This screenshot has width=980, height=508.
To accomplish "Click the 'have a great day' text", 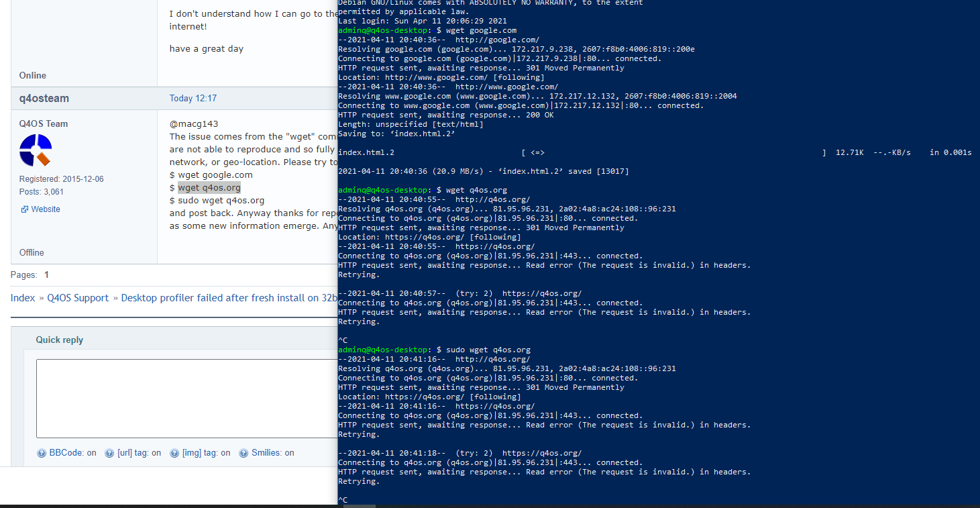I will point(207,49).
